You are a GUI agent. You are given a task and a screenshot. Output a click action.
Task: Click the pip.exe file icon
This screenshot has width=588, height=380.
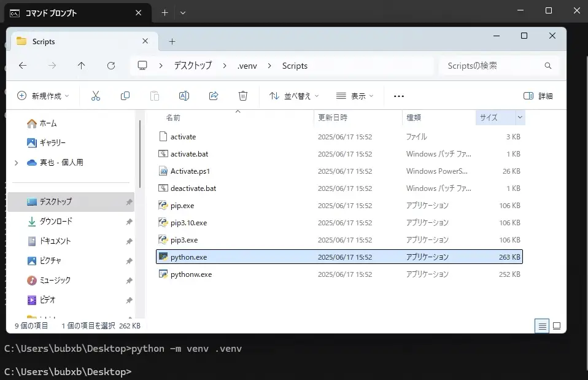point(163,206)
